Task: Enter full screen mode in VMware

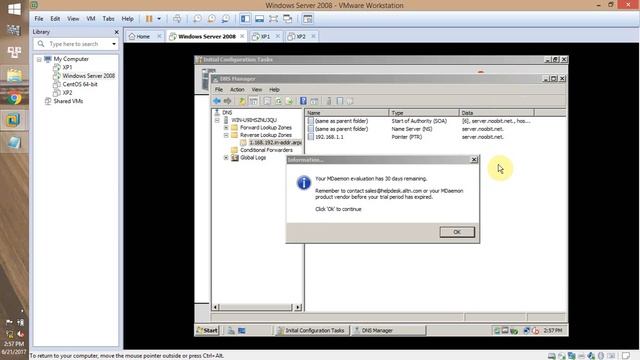Action: pos(273,19)
